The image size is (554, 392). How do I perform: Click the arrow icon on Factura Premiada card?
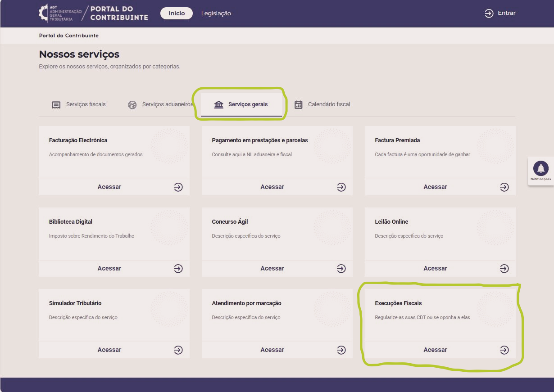[504, 187]
